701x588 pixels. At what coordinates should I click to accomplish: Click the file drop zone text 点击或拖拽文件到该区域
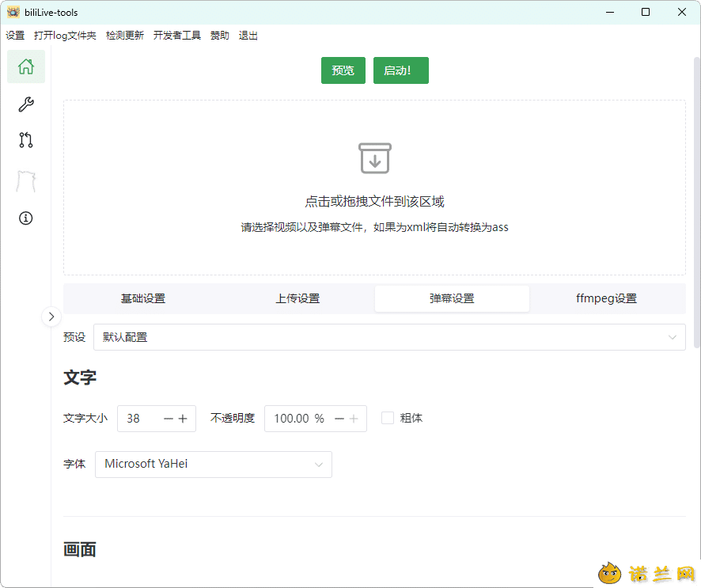(x=375, y=202)
